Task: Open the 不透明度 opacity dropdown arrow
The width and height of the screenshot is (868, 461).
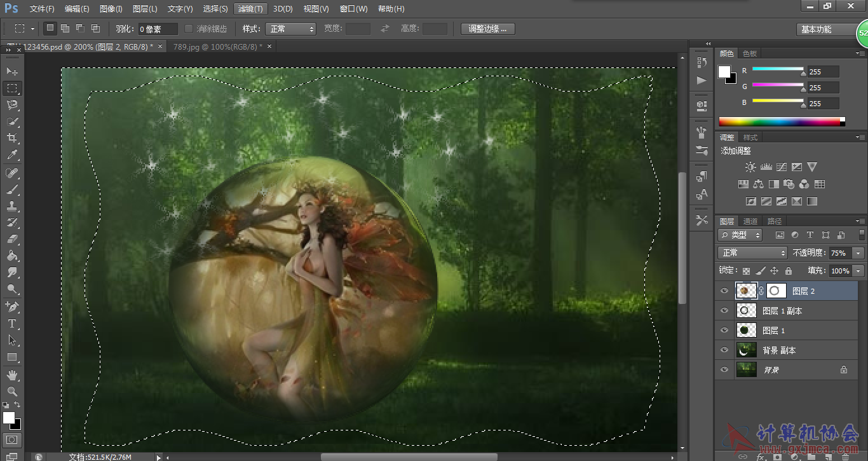Action: pyautogui.click(x=859, y=253)
